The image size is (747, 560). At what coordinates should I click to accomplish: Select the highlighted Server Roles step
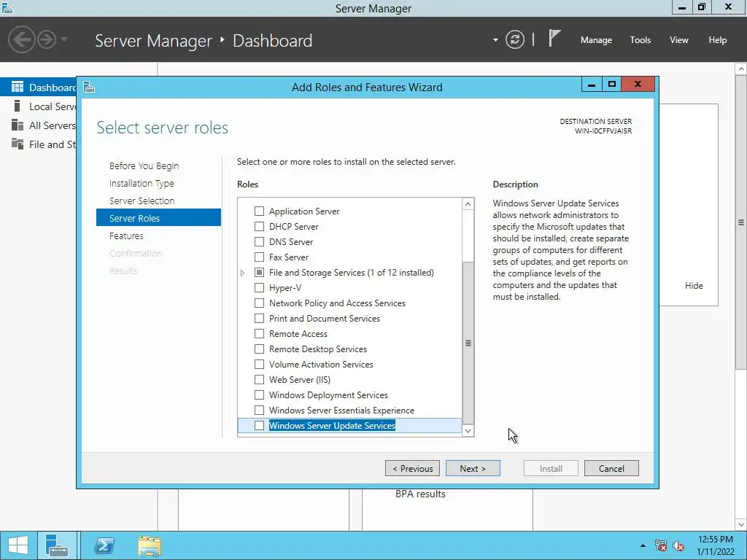(x=158, y=217)
